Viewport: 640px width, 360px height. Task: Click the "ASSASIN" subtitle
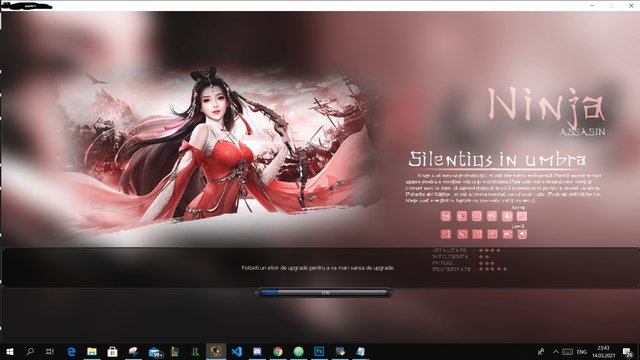coord(582,132)
